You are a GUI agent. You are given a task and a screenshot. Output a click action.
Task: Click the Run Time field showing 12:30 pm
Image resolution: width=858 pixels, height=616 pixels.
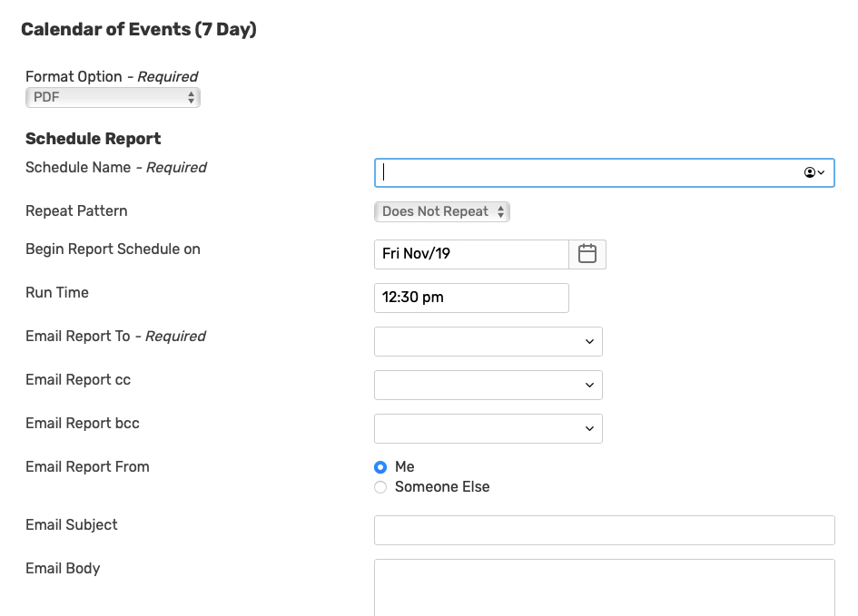(471, 298)
